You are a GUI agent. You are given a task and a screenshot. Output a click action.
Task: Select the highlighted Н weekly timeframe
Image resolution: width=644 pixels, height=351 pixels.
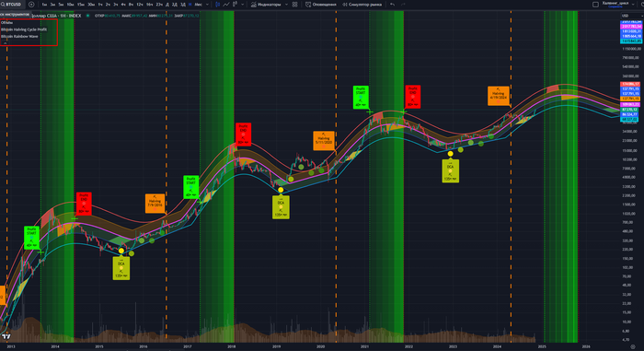(x=190, y=4)
